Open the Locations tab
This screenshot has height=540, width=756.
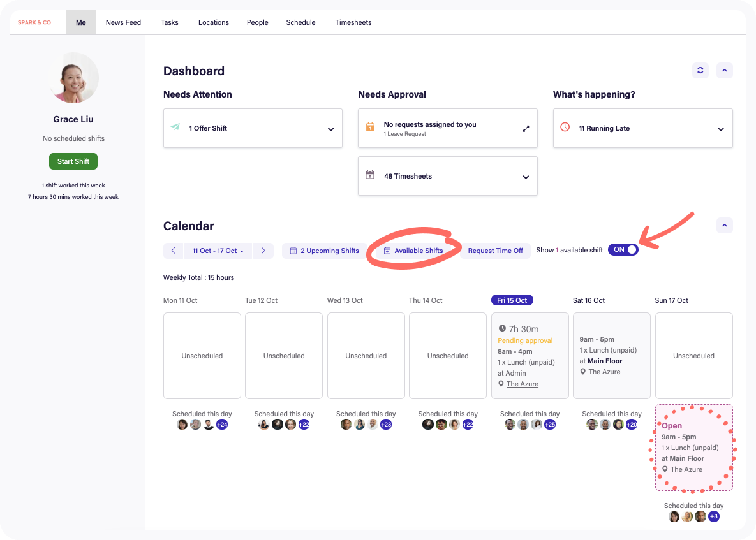(x=214, y=22)
